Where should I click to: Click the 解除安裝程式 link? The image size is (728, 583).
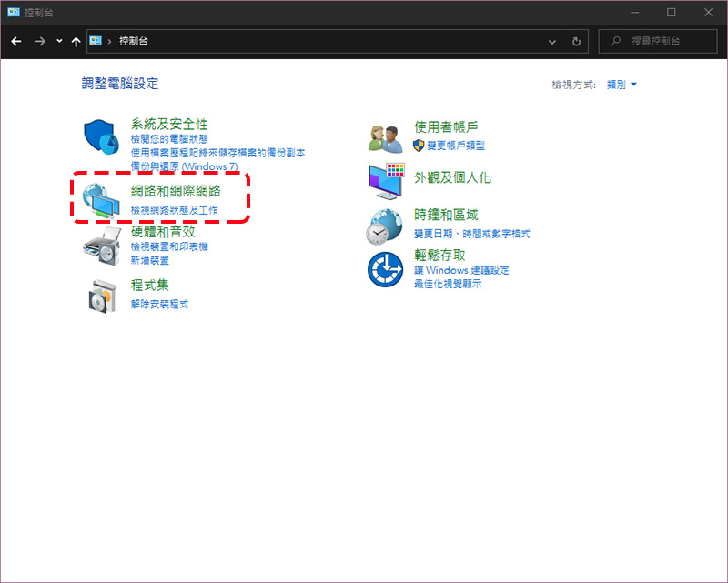click(x=160, y=305)
